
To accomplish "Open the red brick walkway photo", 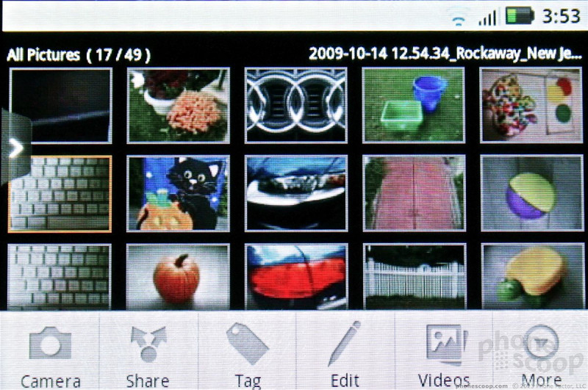I will [414, 193].
